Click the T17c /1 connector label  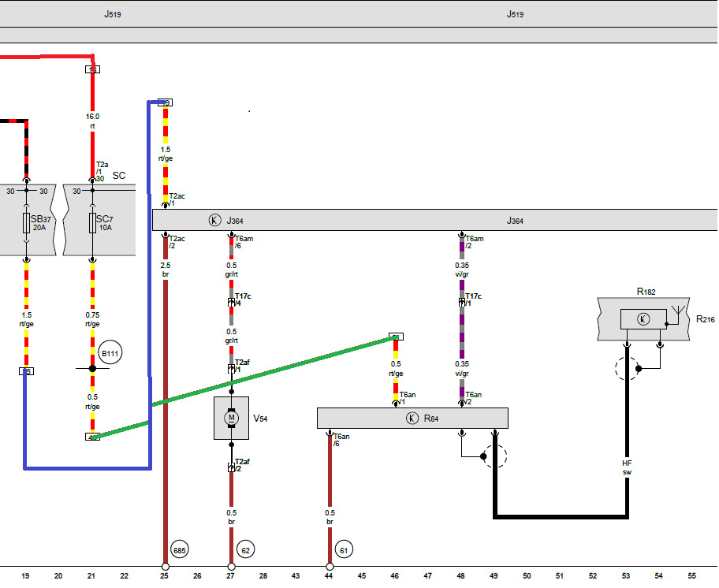click(x=474, y=300)
